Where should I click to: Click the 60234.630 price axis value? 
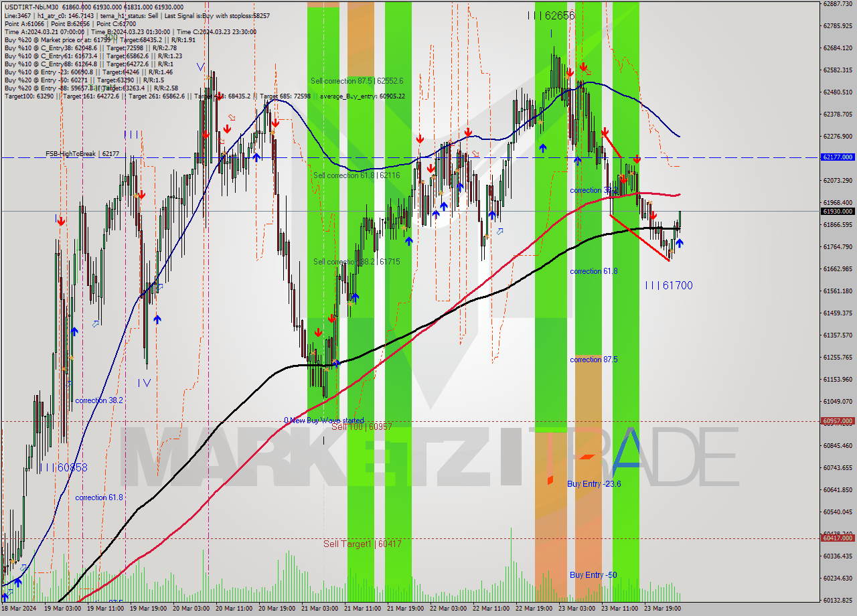click(x=837, y=579)
